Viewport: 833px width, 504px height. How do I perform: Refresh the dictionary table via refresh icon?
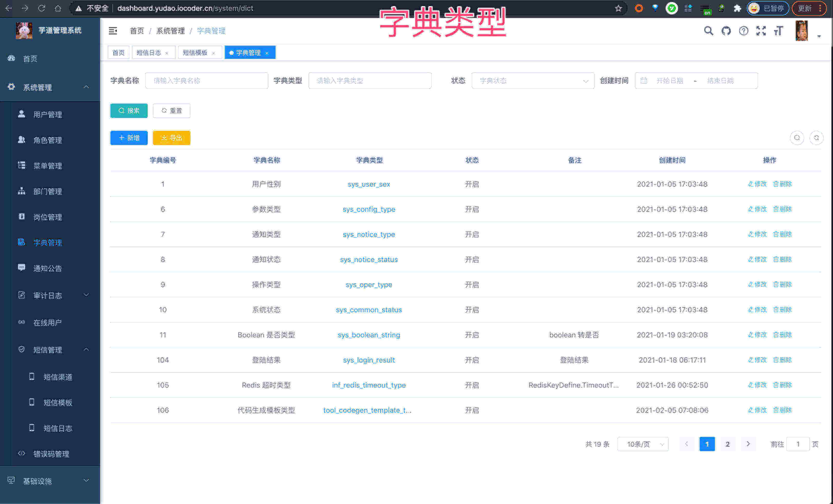click(817, 138)
